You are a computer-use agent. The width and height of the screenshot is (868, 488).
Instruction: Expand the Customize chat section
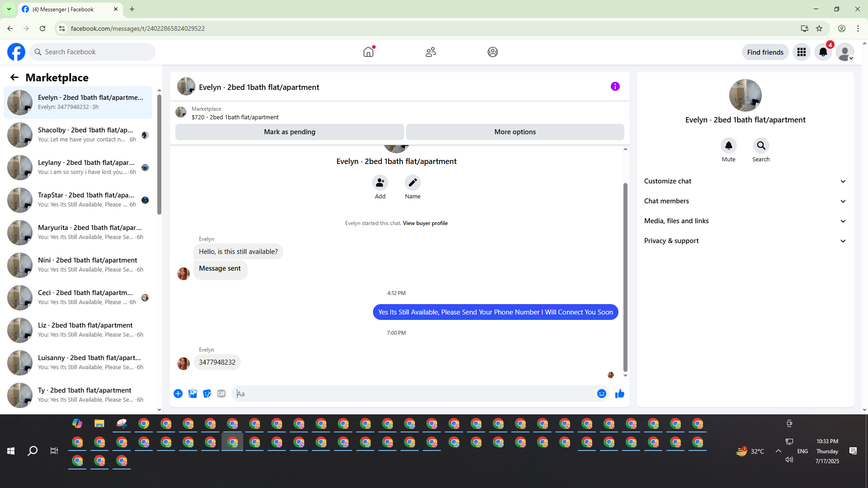click(745, 181)
